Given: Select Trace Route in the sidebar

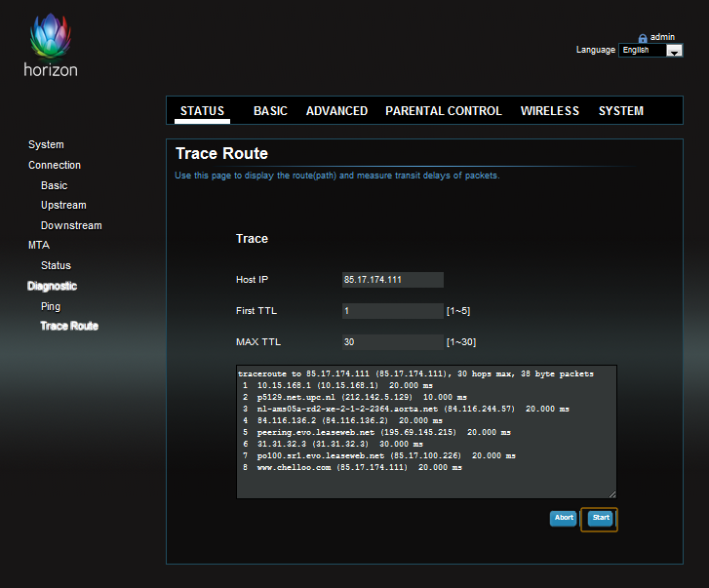Looking at the screenshot, I should (x=69, y=326).
